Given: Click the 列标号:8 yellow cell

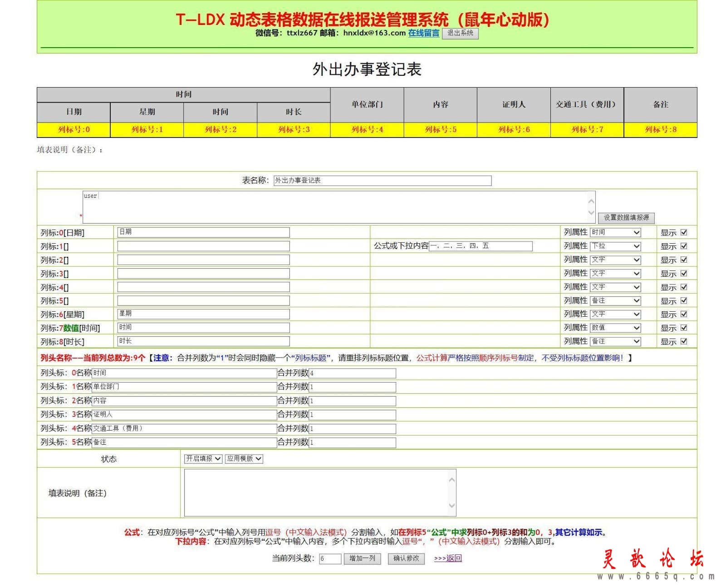Looking at the screenshot, I should point(661,130).
